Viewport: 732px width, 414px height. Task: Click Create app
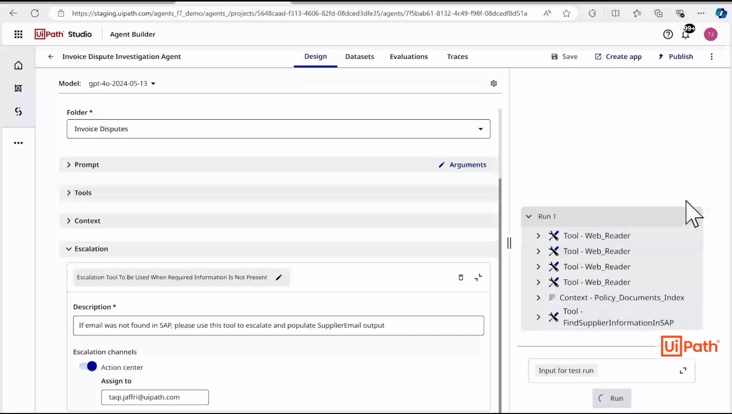tap(618, 56)
